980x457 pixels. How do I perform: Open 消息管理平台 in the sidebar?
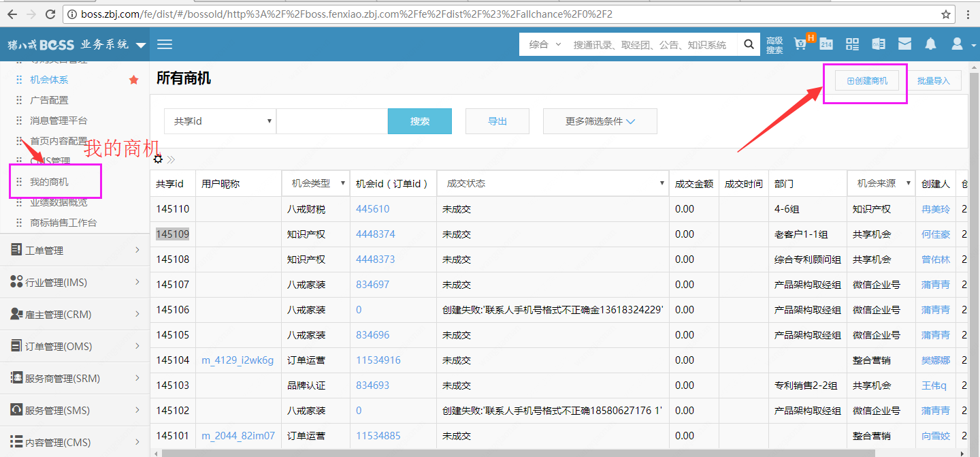click(x=59, y=121)
